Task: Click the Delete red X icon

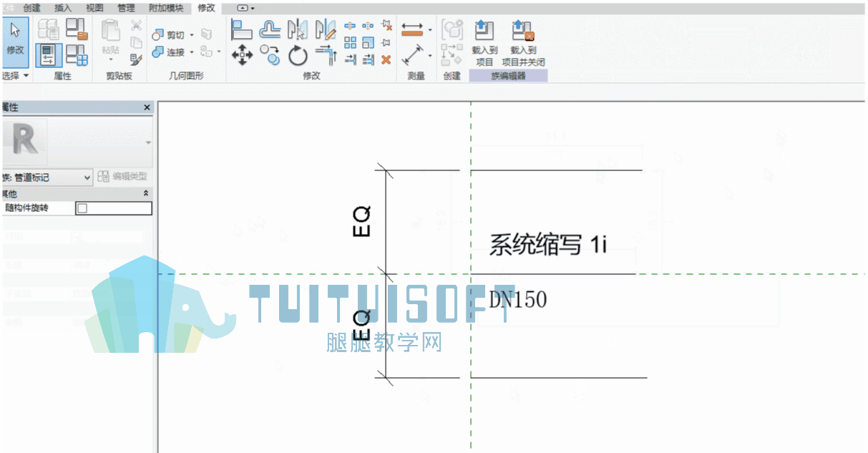Action: tap(386, 59)
